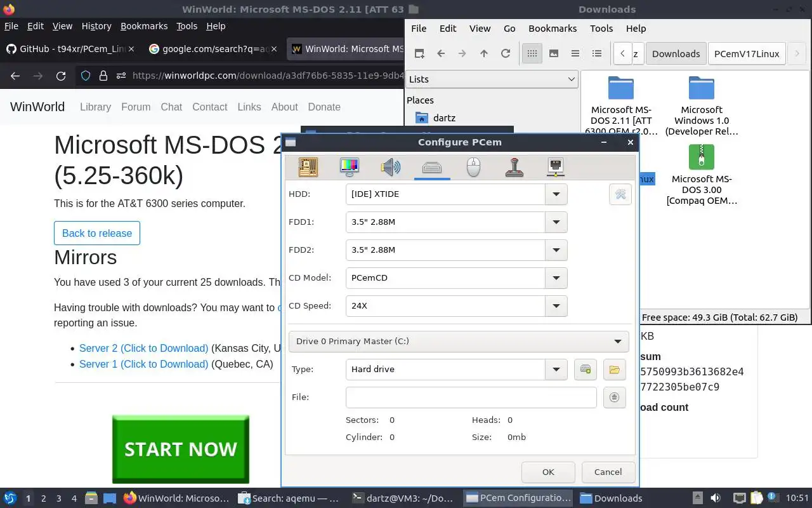This screenshot has width=812, height=508.
Task: Click the File path input field
Action: [x=471, y=398]
